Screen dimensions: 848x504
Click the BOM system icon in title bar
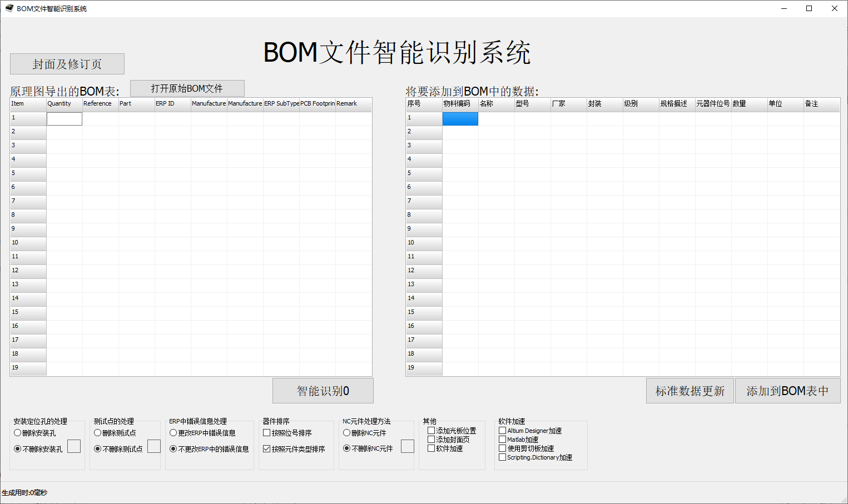click(8, 8)
